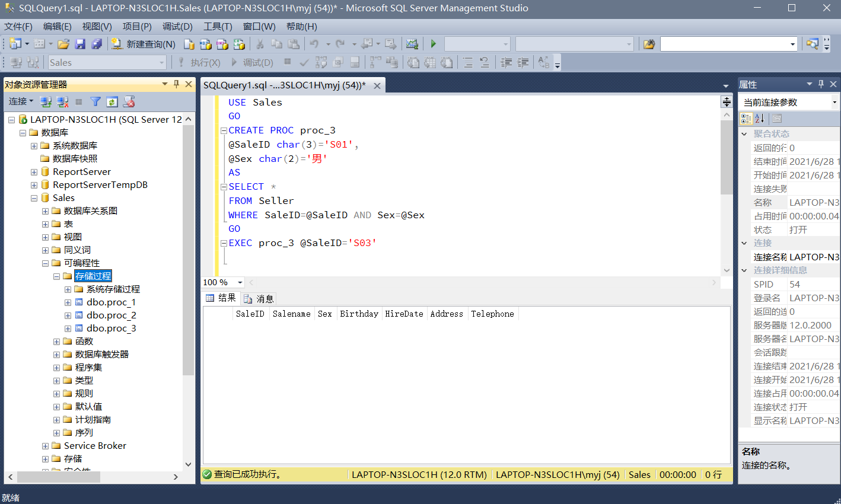Screen dimensions: 841x504
Task: Click the Object Explorer horizontal scrollbar thumb
Action: click(59, 477)
